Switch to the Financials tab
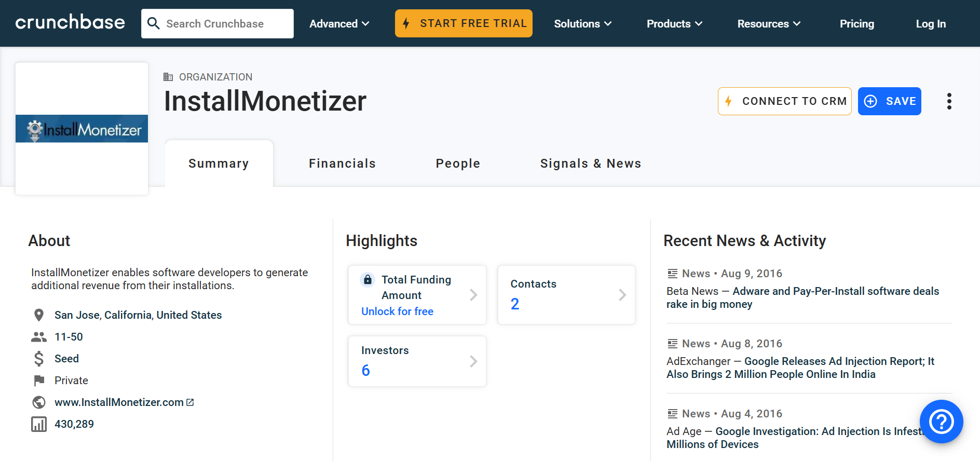Viewport: 980px width, 461px height. 342,164
